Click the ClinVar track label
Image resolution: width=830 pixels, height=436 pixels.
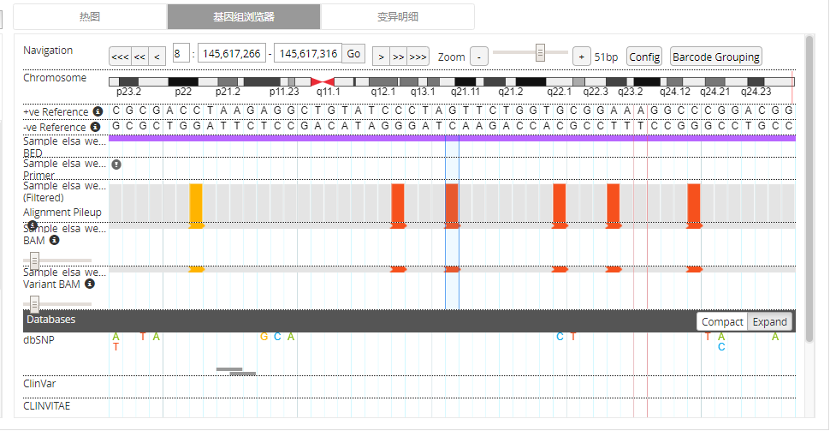click(x=40, y=384)
